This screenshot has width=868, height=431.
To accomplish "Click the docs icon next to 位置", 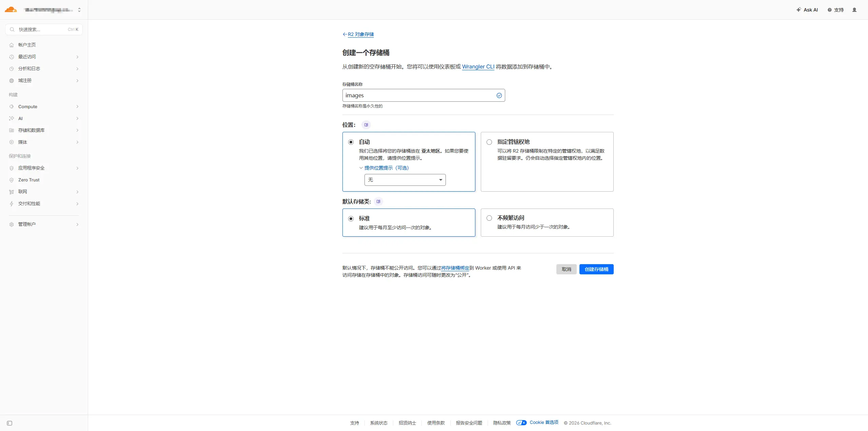I will tap(366, 125).
